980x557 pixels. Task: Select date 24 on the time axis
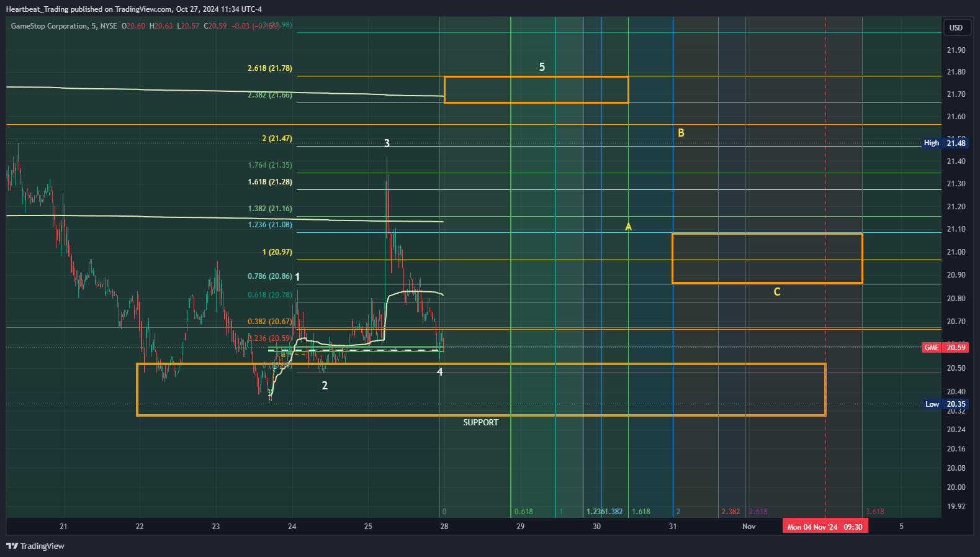[292, 527]
